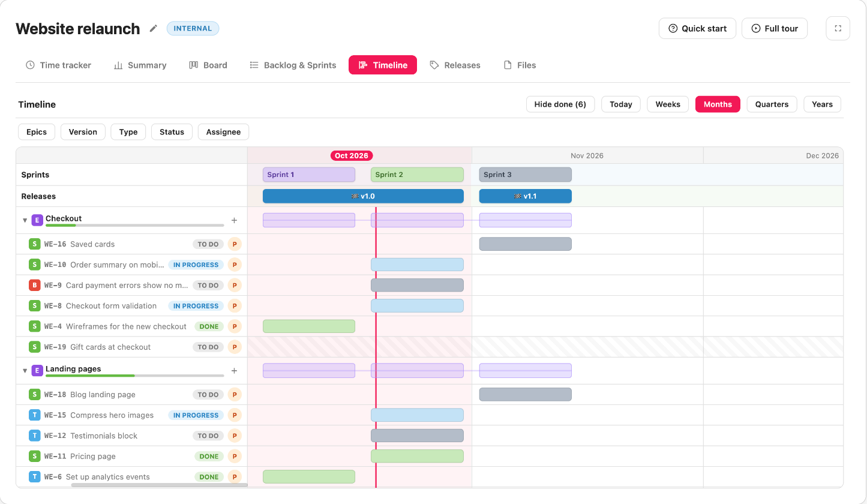Click the assignee avatar on WE-19 row
This screenshot has height=504, width=867.
point(235,347)
